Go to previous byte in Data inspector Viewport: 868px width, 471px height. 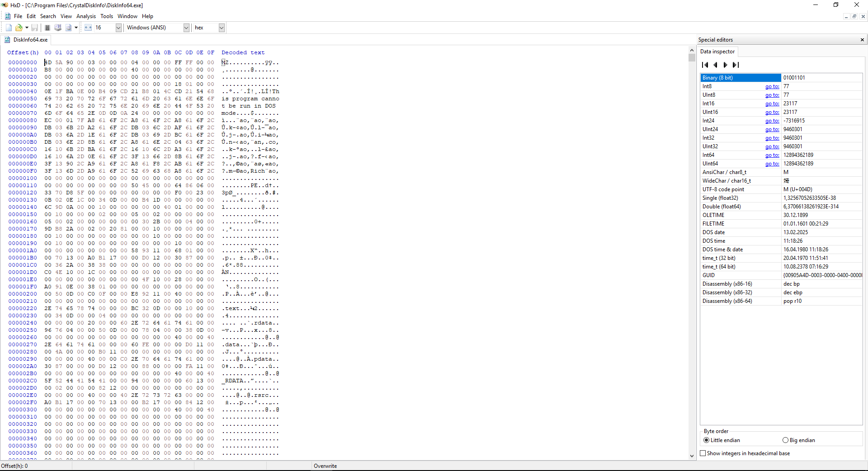[716, 65]
